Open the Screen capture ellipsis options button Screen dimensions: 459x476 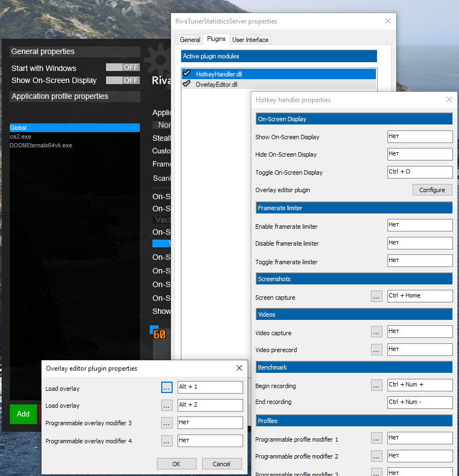376,296
